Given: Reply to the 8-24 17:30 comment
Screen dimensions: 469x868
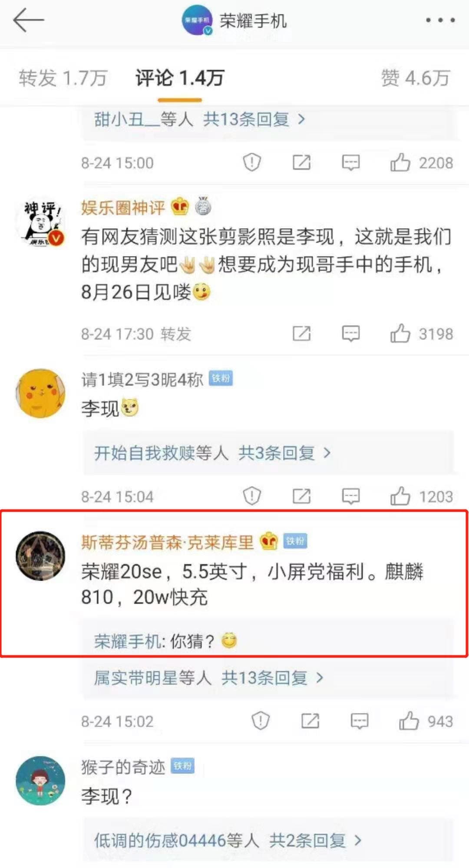Looking at the screenshot, I should point(350,334).
